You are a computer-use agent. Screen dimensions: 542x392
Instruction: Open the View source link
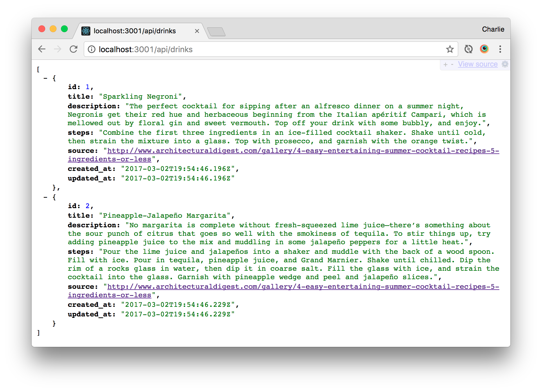click(478, 64)
